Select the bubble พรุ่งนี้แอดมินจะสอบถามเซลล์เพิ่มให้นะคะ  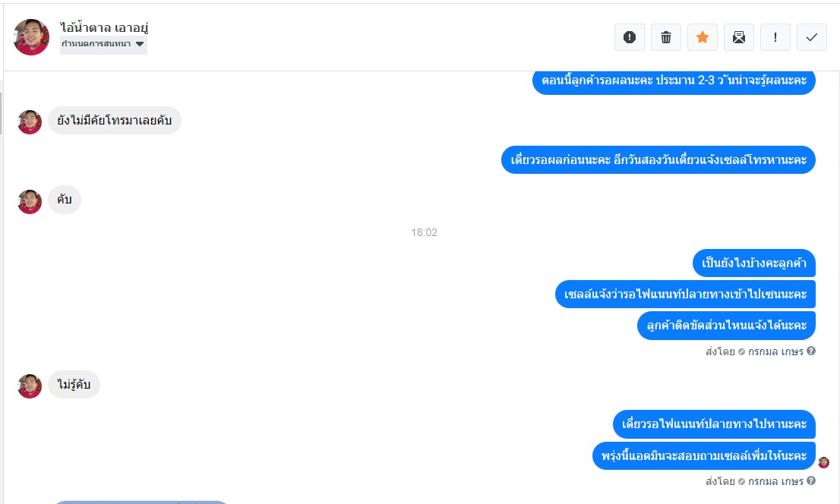click(704, 455)
